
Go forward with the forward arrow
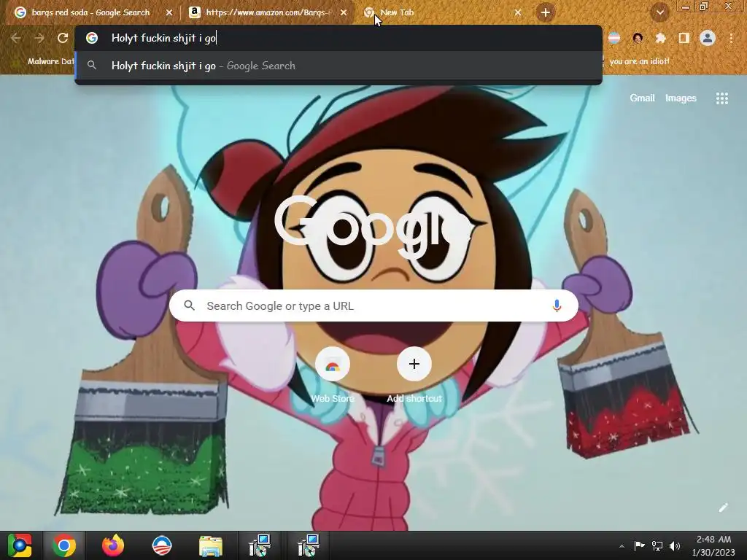[x=39, y=38]
